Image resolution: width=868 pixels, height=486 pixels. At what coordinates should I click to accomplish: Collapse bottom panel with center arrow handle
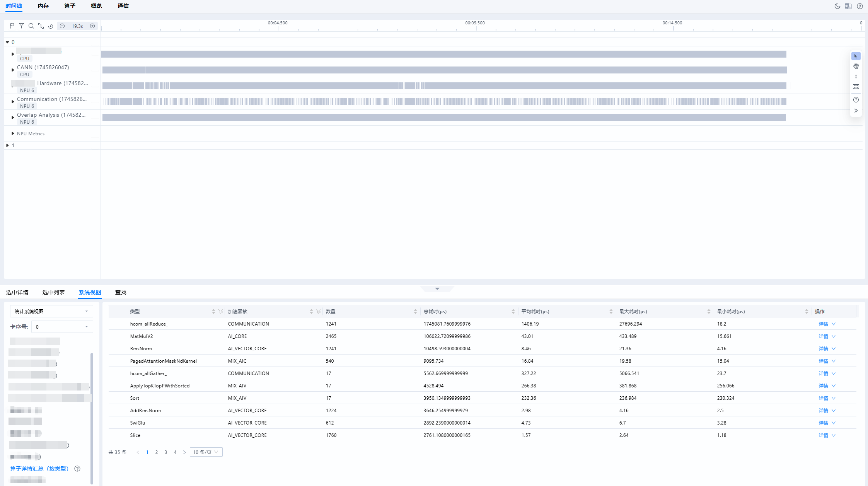437,289
